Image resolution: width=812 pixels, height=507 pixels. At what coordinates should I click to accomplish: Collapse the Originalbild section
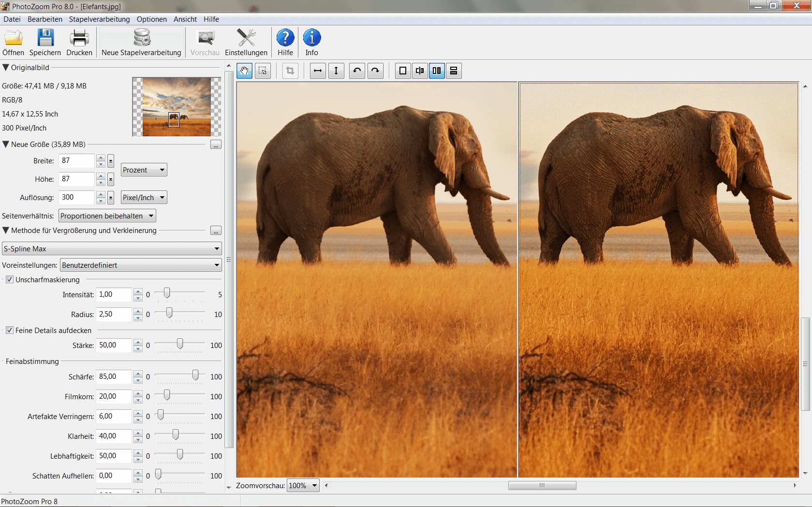click(6, 67)
